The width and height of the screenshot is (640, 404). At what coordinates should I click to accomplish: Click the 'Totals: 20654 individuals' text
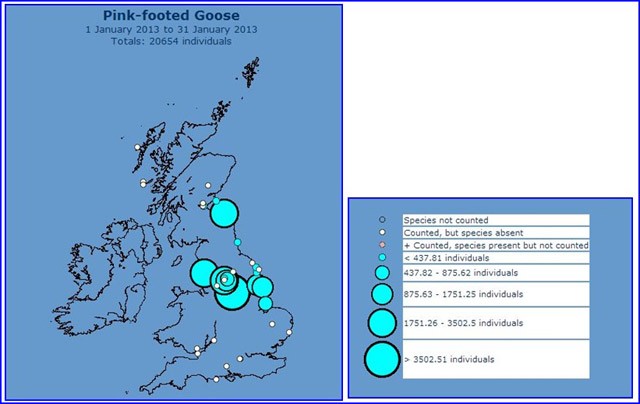point(171,41)
